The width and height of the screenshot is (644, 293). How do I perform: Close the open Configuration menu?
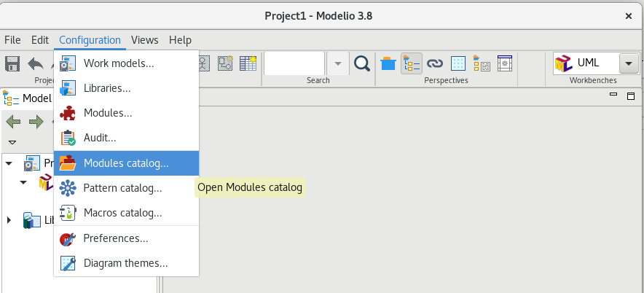pyautogui.click(x=90, y=40)
